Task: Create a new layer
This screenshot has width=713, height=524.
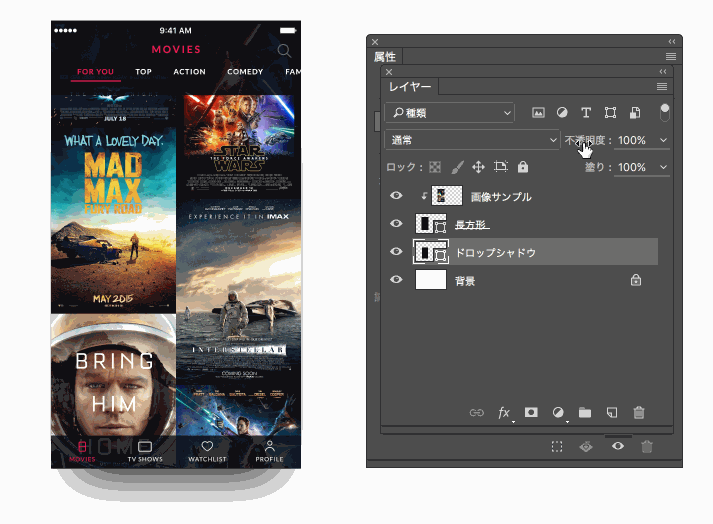Action: (x=612, y=413)
